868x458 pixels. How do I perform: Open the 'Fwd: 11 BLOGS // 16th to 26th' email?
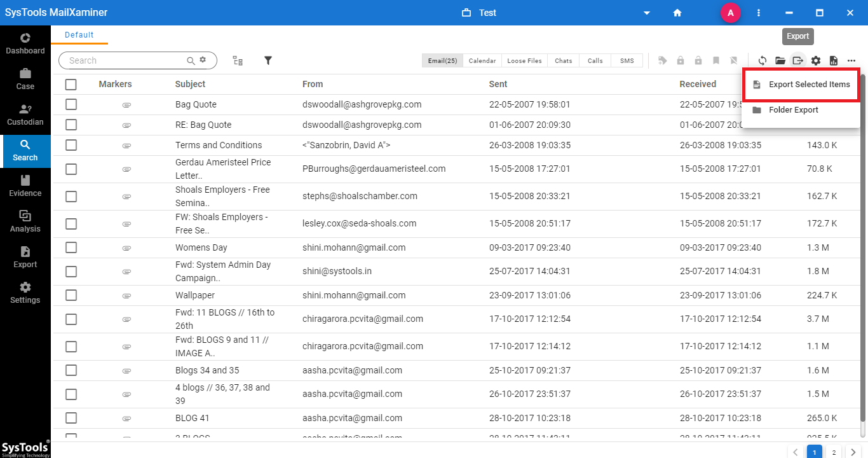[225, 319]
